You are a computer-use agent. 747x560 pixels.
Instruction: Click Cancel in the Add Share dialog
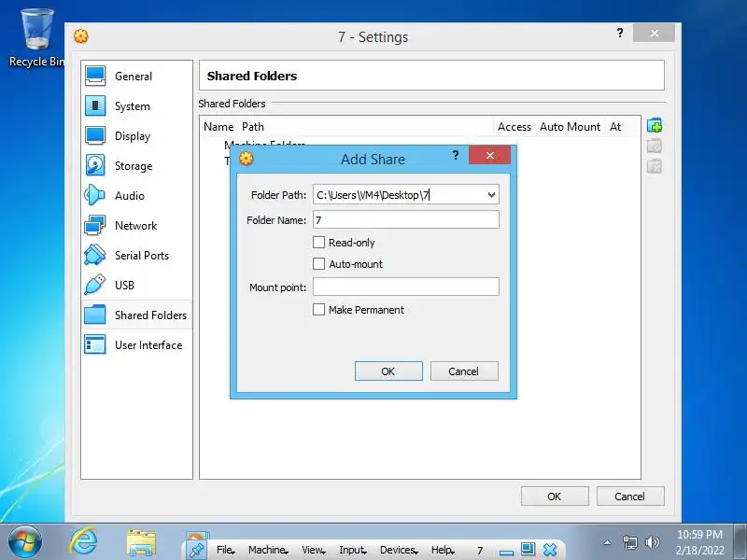tap(464, 371)
